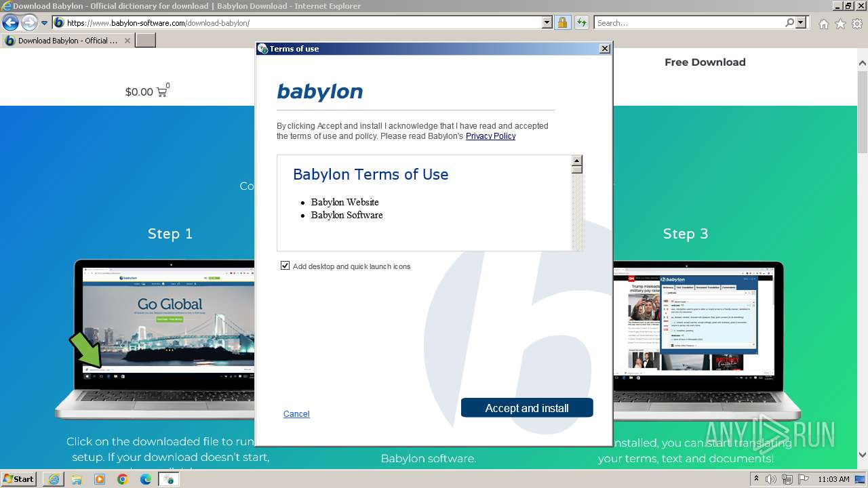Select the Download Babylon browser tab
This screenshot has width=868, height=488.
(x=68, y=41)
